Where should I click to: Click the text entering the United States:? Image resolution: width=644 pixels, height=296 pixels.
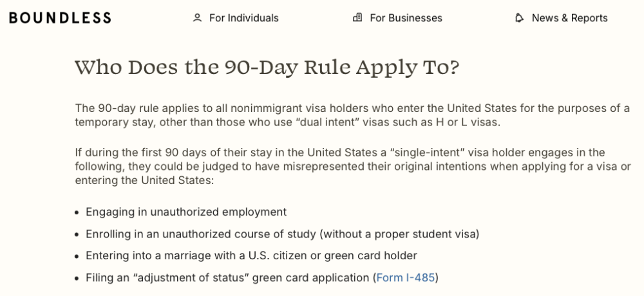(x=144, y=181)
